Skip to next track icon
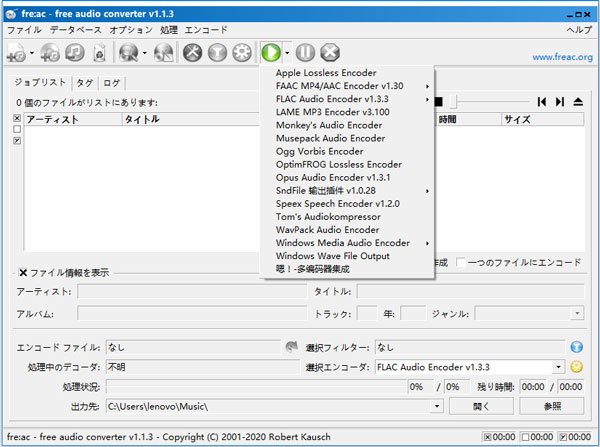600x447 pixels. click(560, 102)
